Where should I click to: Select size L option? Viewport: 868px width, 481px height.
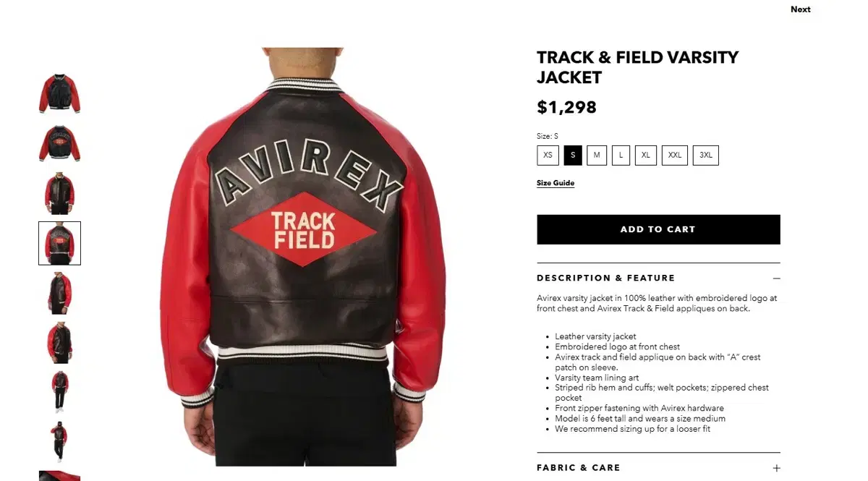pyautogui.click(x=621, y=156)
